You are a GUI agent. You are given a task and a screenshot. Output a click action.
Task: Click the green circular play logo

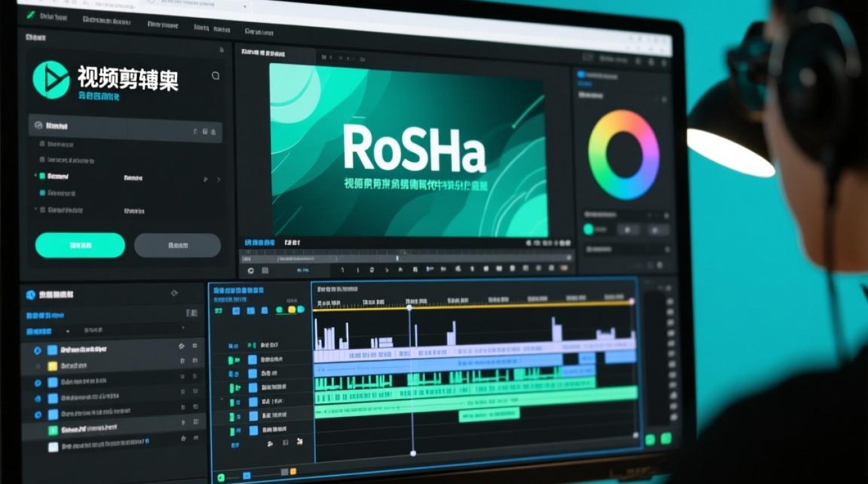51,80
